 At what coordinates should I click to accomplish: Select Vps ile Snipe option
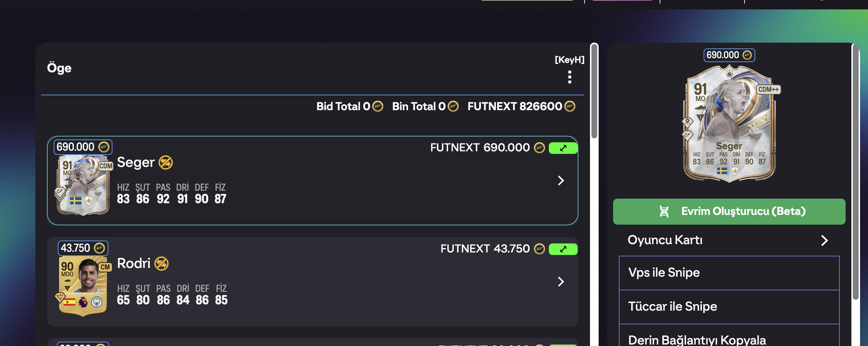[x=729, y=273]
